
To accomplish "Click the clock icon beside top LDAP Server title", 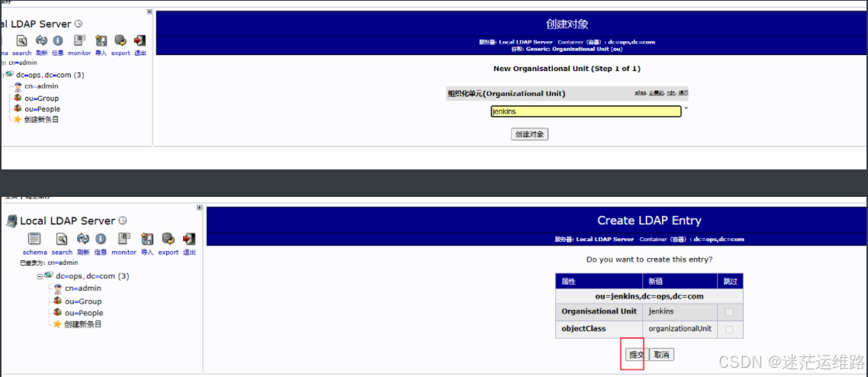I will tap(79, 24).
